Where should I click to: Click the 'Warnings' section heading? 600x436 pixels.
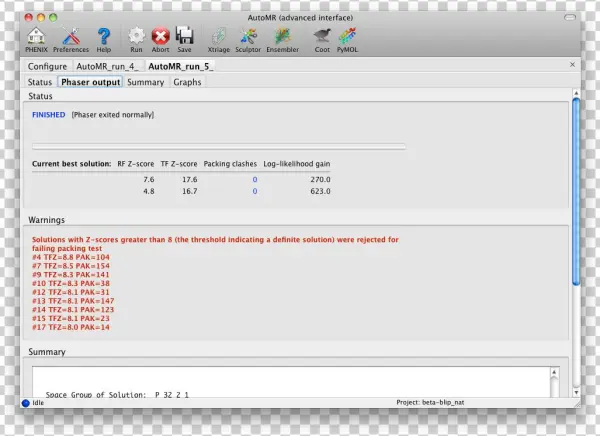point(47,220)
